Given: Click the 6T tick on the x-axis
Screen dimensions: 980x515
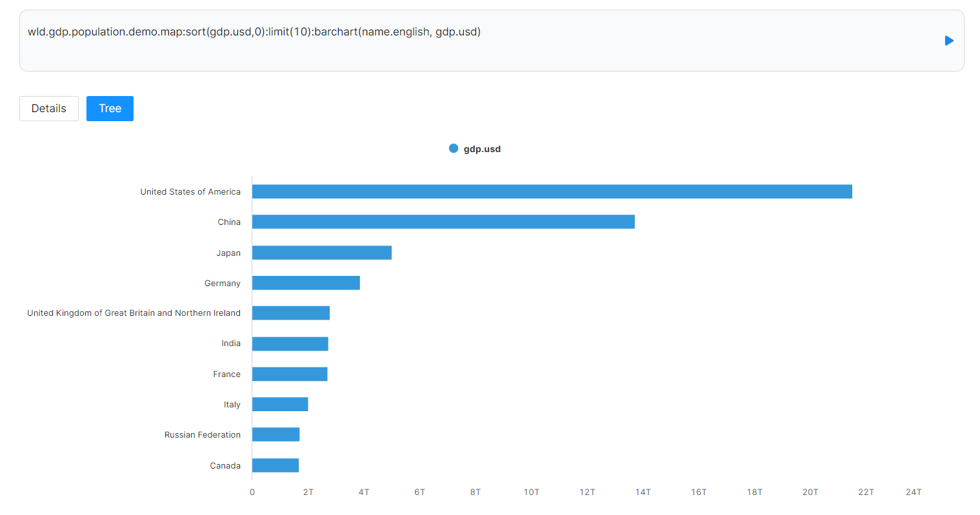Looking at the screenshot, I should (419, 492).
